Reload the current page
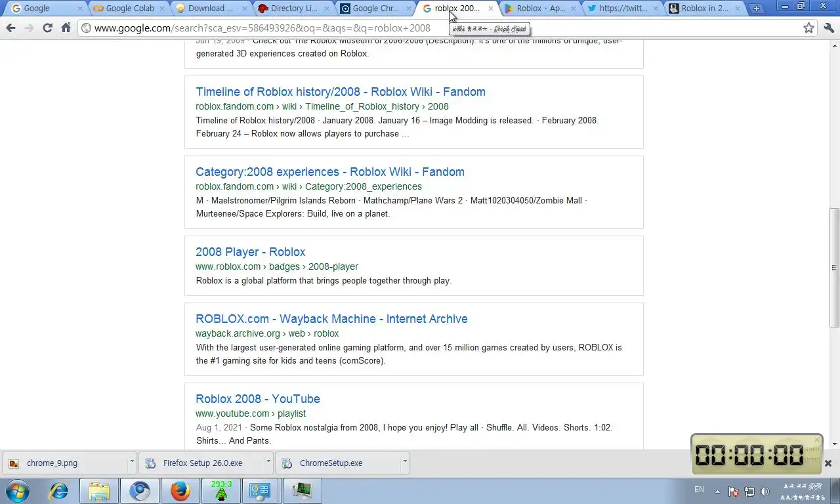Image resolution: width=840 pixels, height=504 pixels. [47, 28]
